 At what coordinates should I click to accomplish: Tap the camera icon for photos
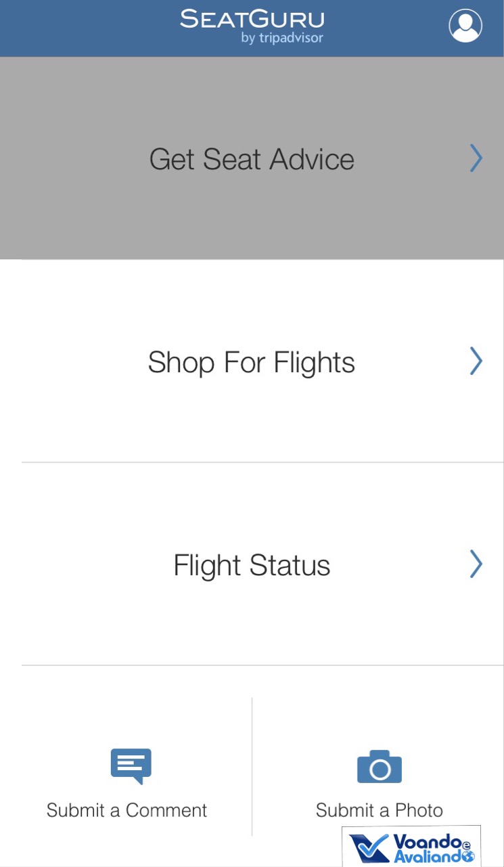coord(380,768)
